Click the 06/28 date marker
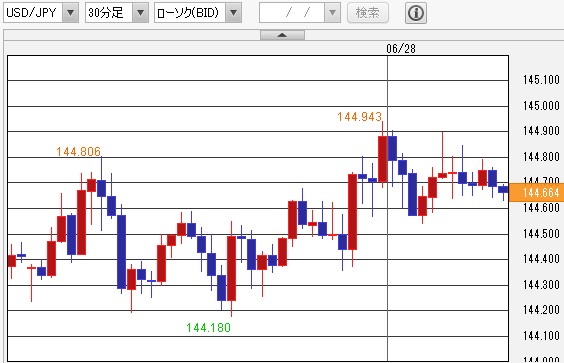This screenshot has width=564, height=363. click(401, 49)
